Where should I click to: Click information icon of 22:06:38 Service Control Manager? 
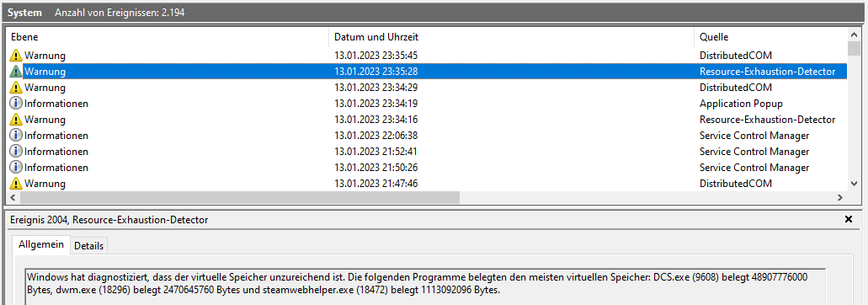pyautogui.click(x=16, y=136)
